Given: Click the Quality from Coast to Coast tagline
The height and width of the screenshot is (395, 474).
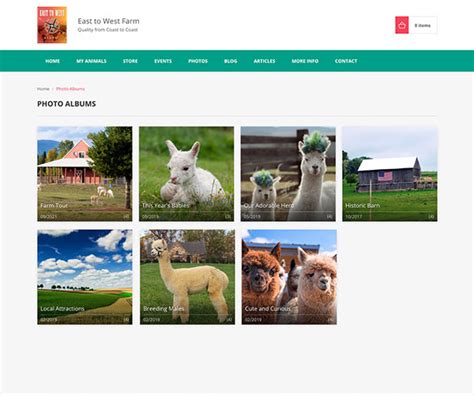Looking at the screenshot, I should (x=108, y=30).
